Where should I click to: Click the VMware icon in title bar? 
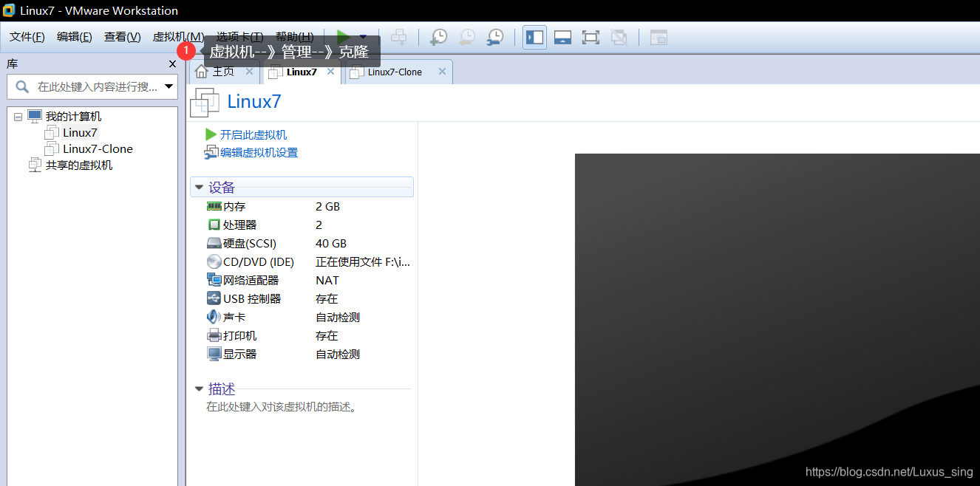[9, 10]
